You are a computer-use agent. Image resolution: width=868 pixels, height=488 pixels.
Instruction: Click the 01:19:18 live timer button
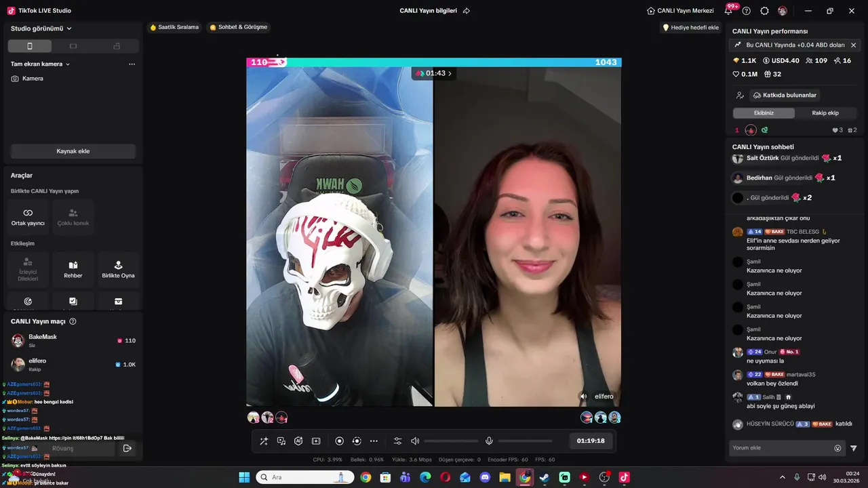(x=591, y=441)
